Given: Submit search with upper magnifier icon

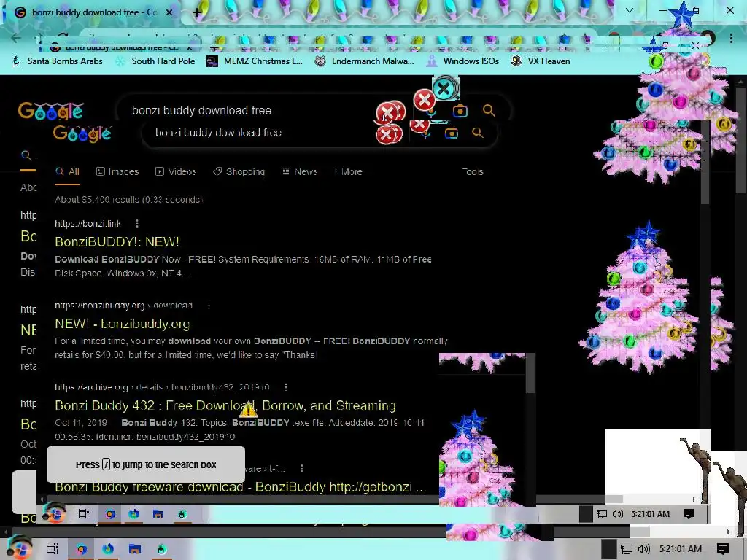Looking at the screenshot, I should pyautogui.click(x=489, y=111).
